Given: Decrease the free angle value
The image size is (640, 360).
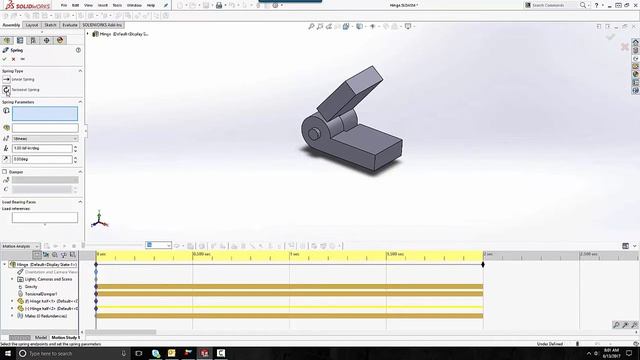Looking at the screenshot, I should [x=76, y=161].
